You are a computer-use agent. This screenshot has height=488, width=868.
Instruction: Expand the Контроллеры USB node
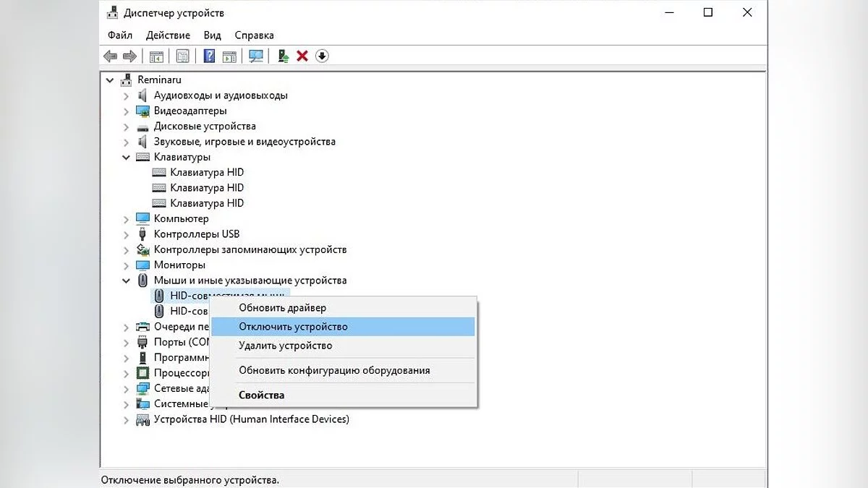[x=127, y=235]
